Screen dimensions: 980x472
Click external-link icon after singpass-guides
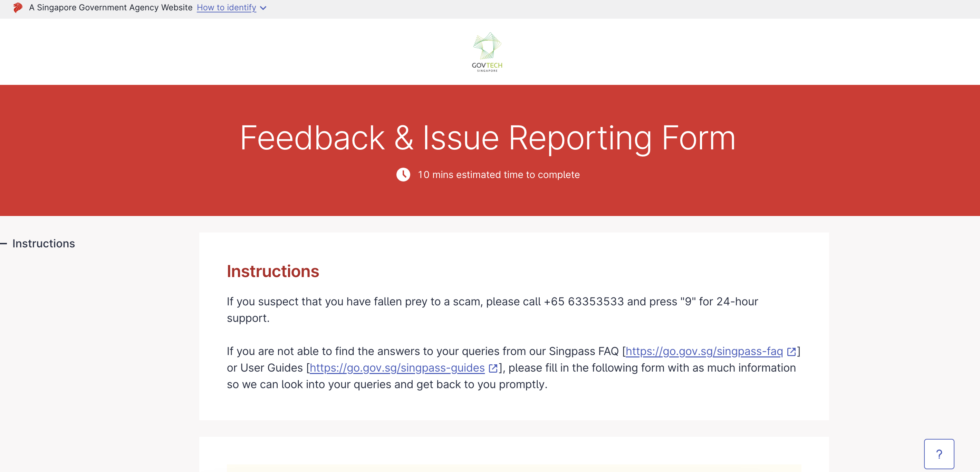pyautogui.click(x=493, y=368)
